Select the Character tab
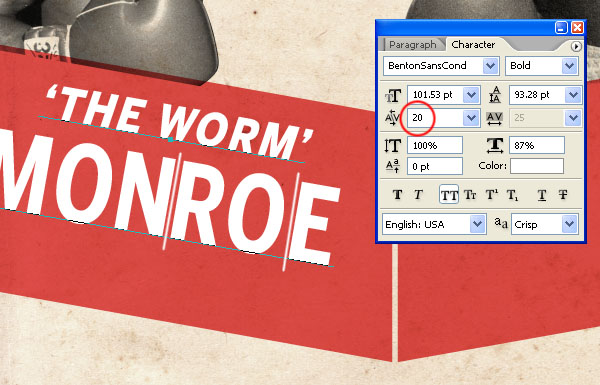Viewport: 600px width, 385px height. (473, 44)
